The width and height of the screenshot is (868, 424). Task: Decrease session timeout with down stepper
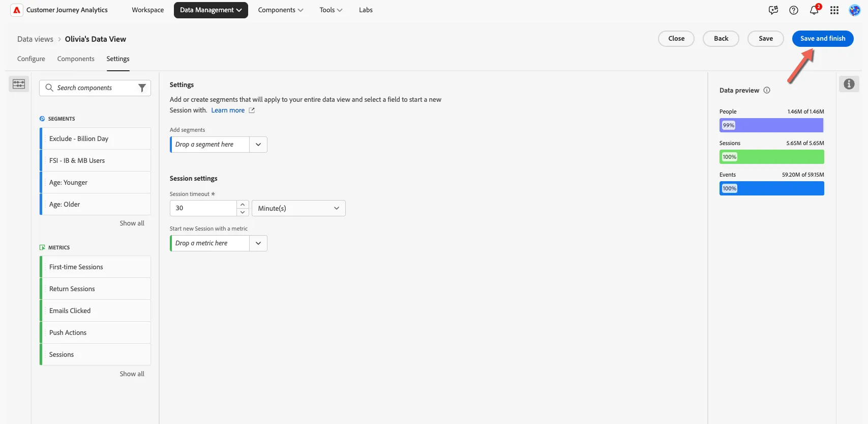tap(243, 212)
